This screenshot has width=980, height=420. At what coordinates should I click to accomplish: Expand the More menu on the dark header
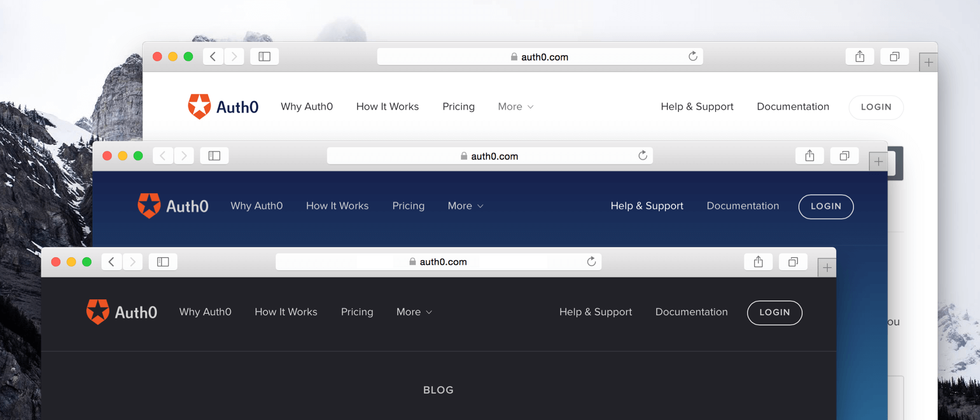414,312
